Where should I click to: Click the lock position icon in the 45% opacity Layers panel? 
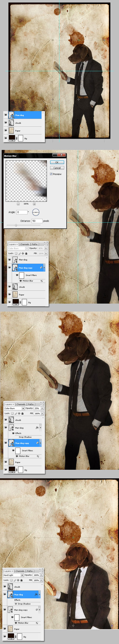(x=23, y=253)
